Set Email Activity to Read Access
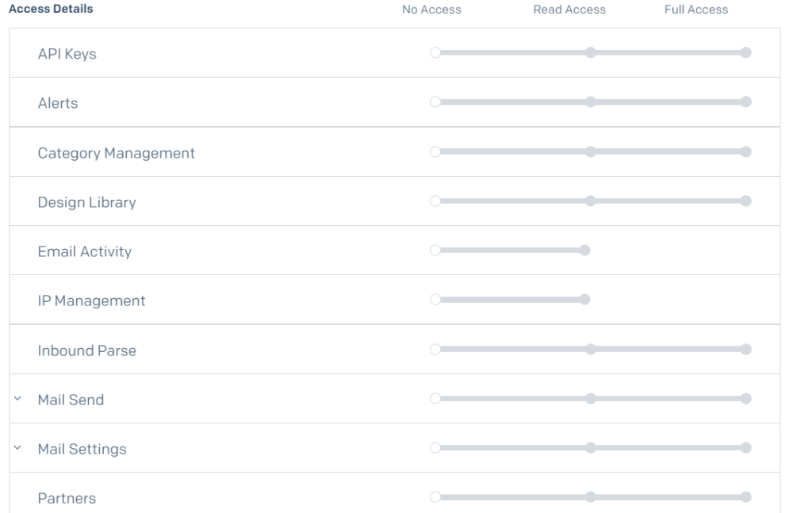 (585, 251)
